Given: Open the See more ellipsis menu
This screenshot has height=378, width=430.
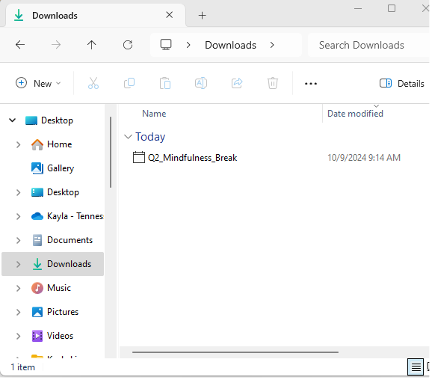Looking at the screenshot, I should [x=311, y=83].
